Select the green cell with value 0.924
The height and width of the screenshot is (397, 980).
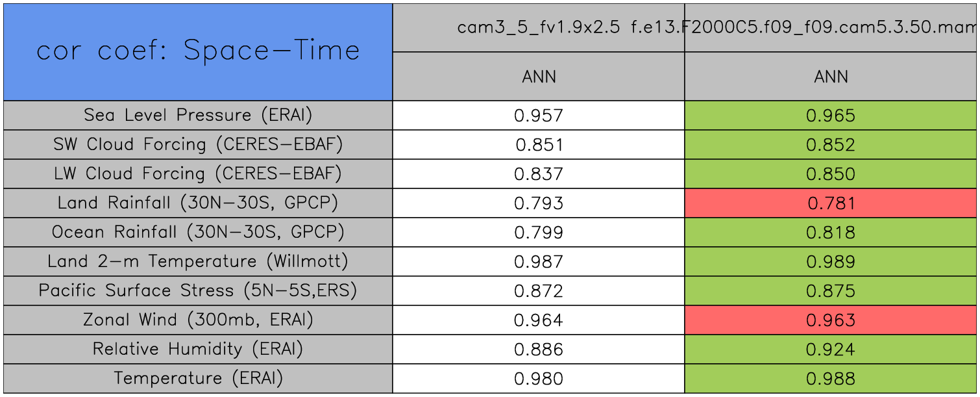[831, 350]
